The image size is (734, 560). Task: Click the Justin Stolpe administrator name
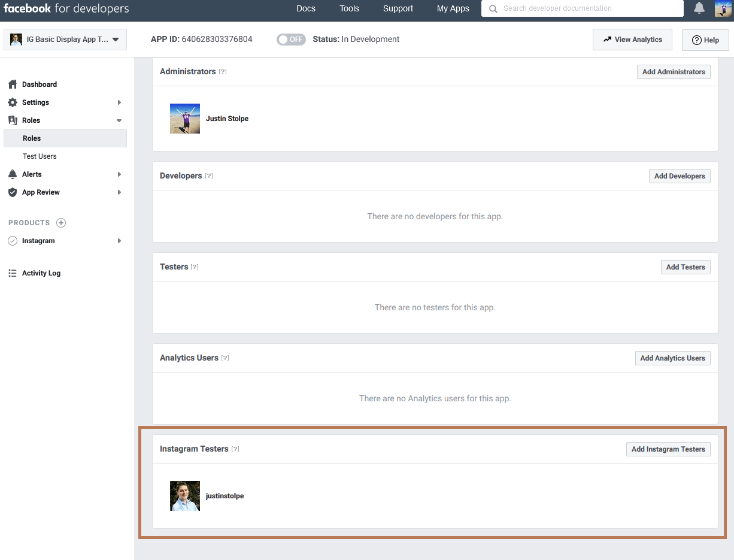click(227, 119)
